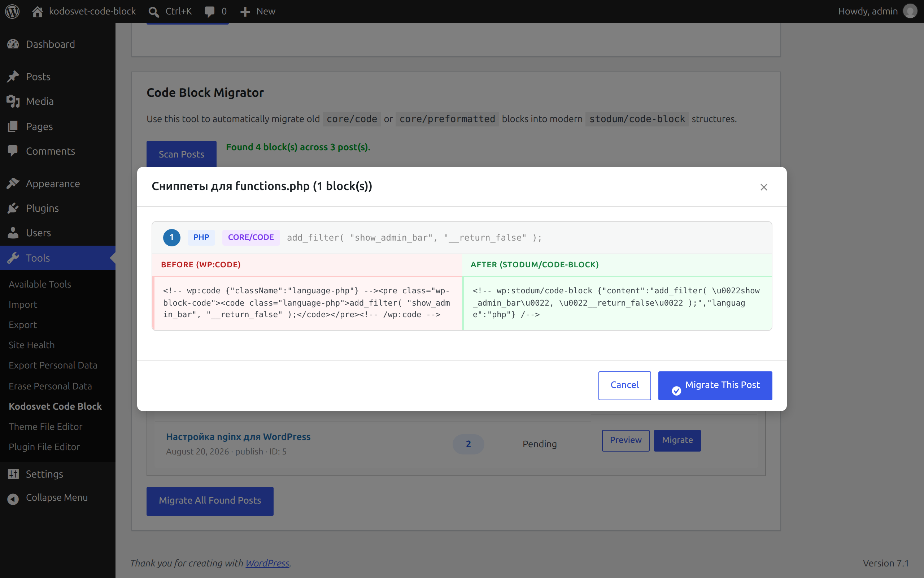
Task: Open the admin user avatar
Action: [910, 11]
